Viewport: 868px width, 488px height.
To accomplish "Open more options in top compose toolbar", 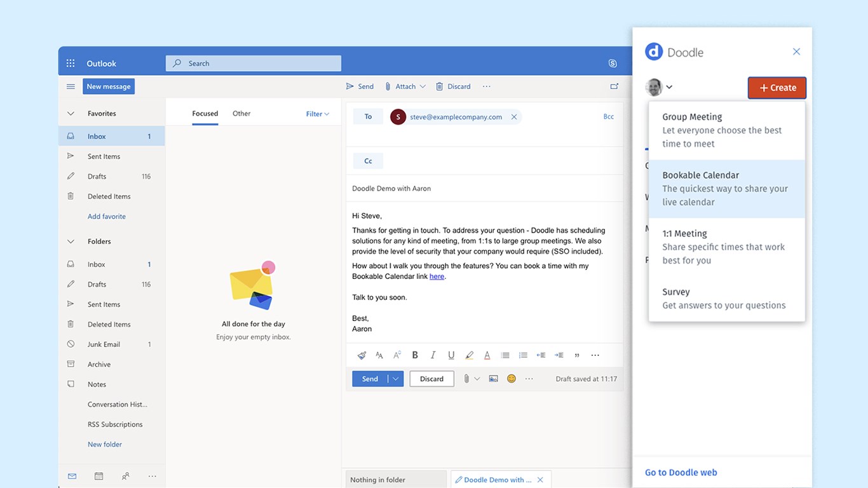I will click(487, 86).
